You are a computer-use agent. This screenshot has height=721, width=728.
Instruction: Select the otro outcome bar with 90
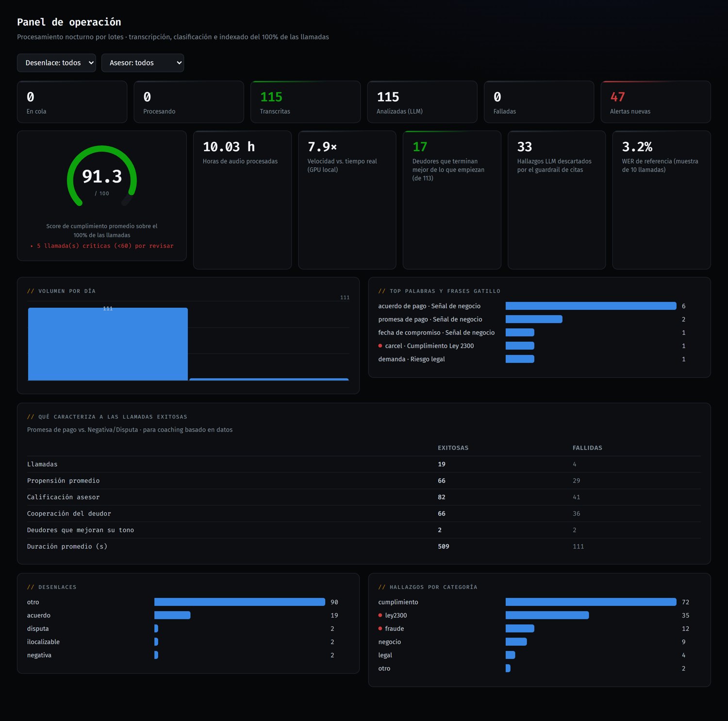click(240, 602)
